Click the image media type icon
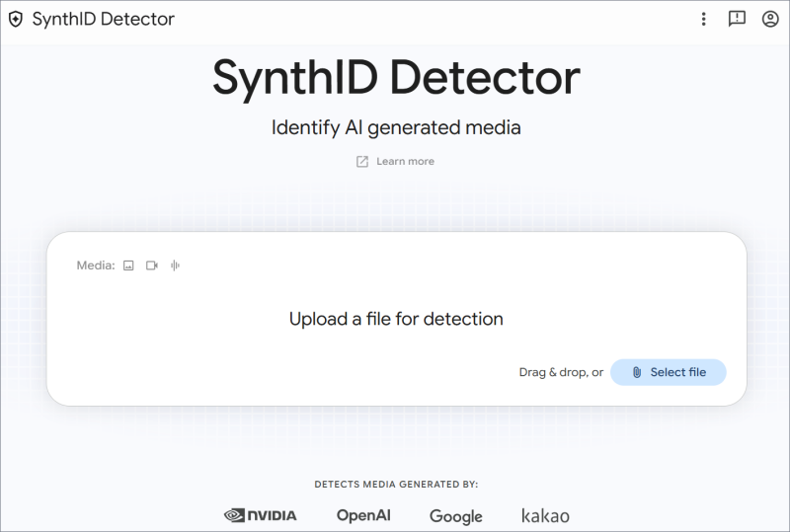Screen dimensions: 790x532 128,266
